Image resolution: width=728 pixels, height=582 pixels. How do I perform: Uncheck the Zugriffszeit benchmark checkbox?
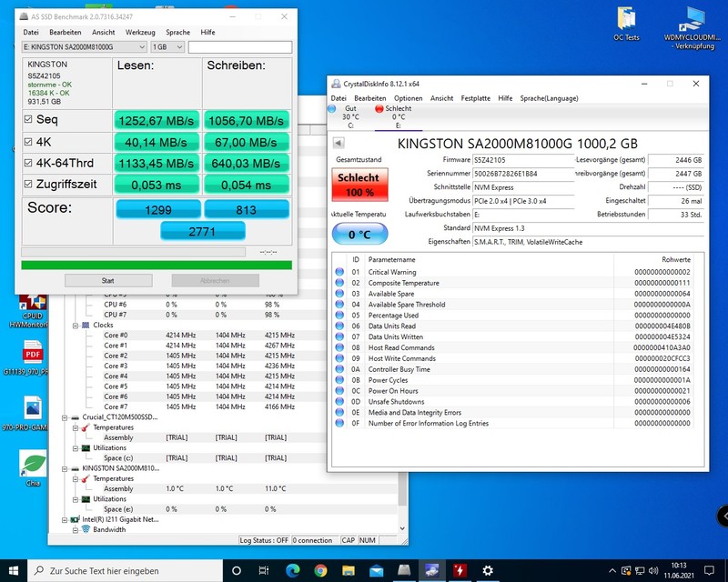click(28, 185)
